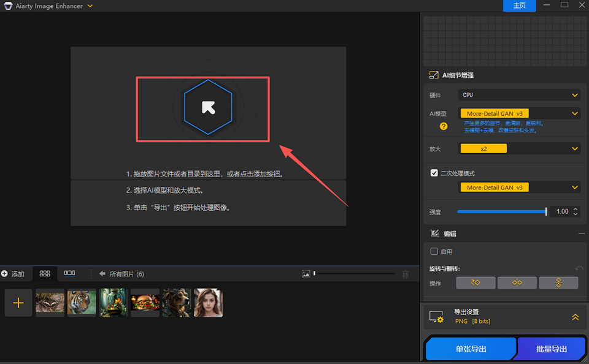
Task: Click the horizontal flip button
Action: click(517, 283)
